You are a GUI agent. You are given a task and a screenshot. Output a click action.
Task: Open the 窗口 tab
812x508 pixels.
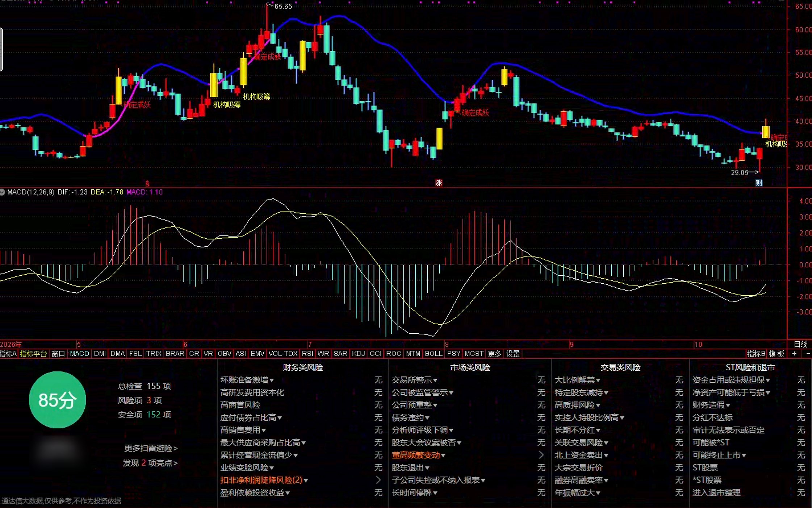[x=58, y=354]
